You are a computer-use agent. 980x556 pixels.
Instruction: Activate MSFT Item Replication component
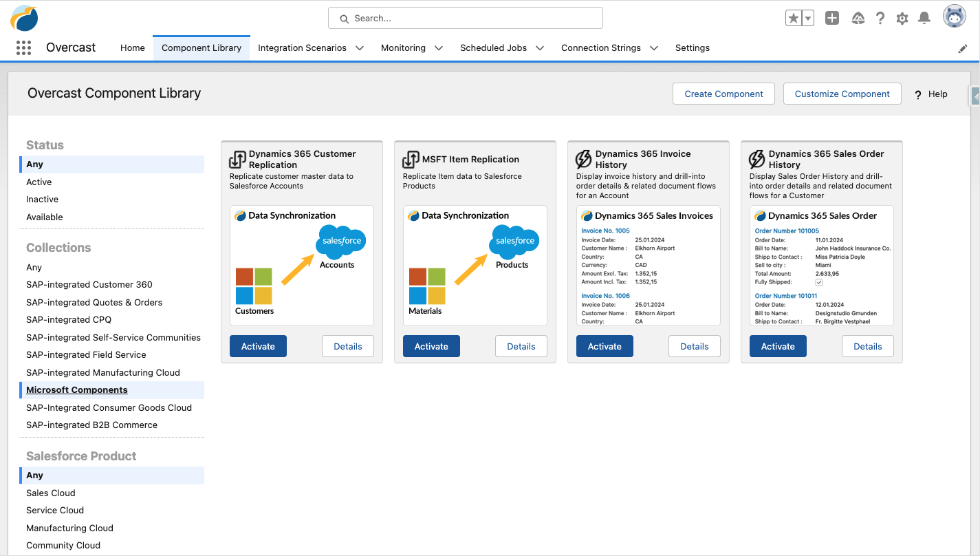pos(431,346)
